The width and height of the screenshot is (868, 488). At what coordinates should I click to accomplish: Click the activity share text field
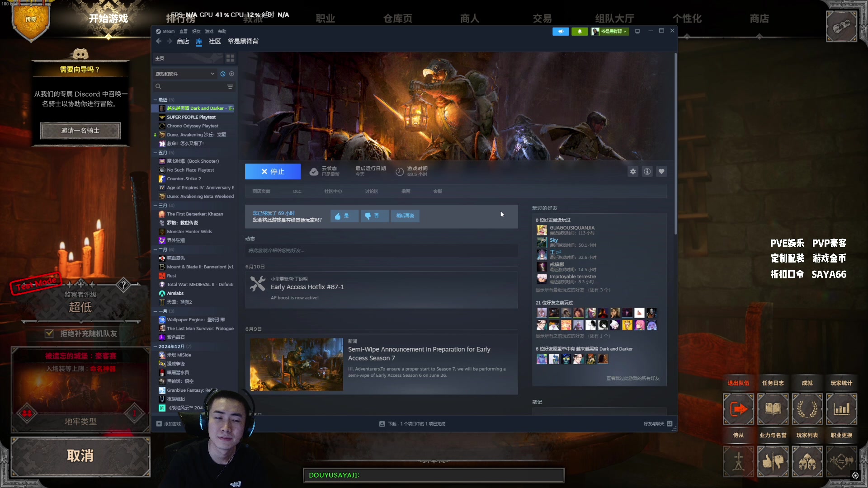[x=382, y=250]
